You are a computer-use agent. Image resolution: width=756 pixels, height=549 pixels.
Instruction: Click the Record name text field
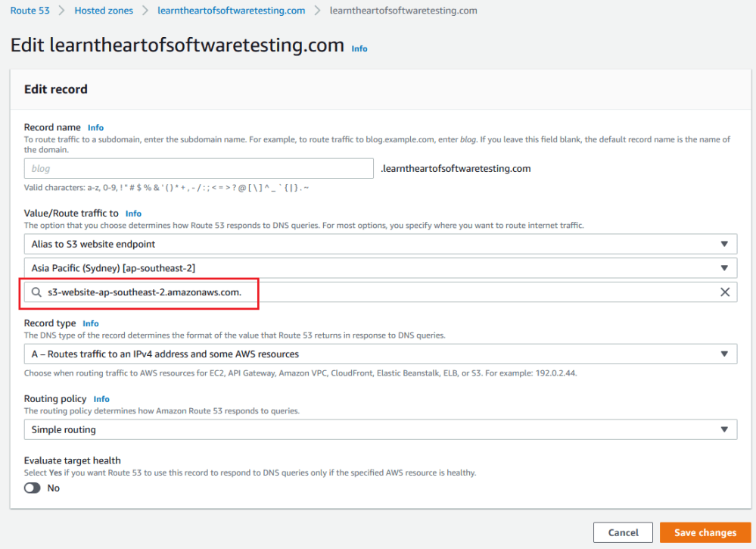click(x=199, y=169)
